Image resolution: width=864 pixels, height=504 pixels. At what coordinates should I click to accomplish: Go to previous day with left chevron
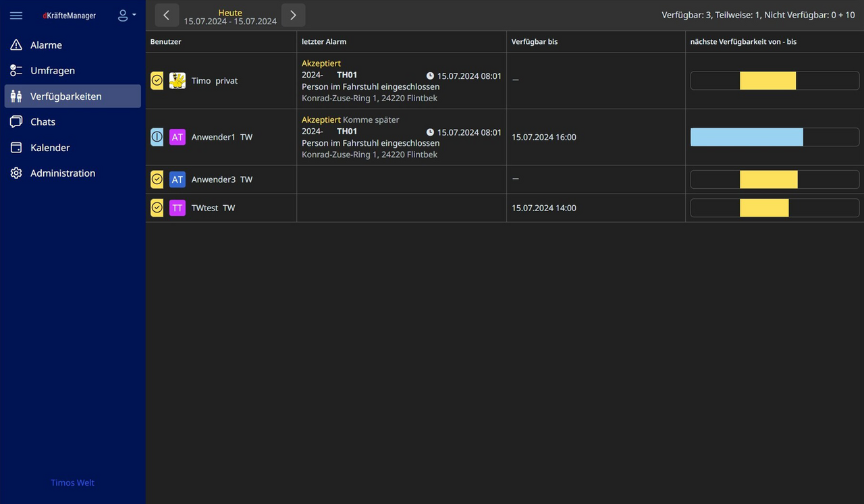pos(167,16)
